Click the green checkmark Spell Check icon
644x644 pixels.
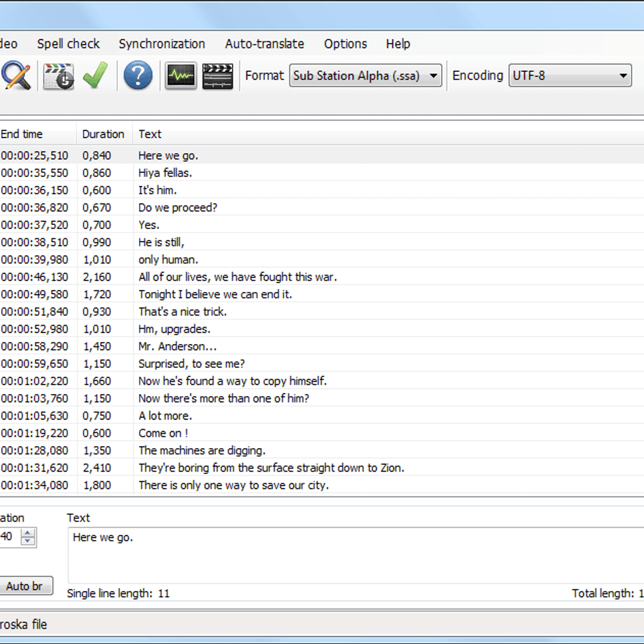96,76
